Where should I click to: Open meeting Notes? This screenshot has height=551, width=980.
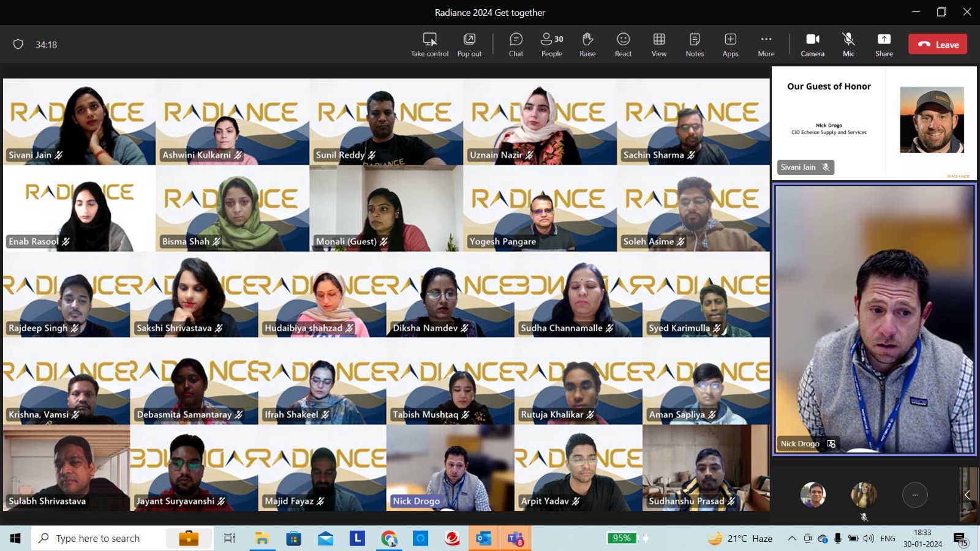coord(695,45)
